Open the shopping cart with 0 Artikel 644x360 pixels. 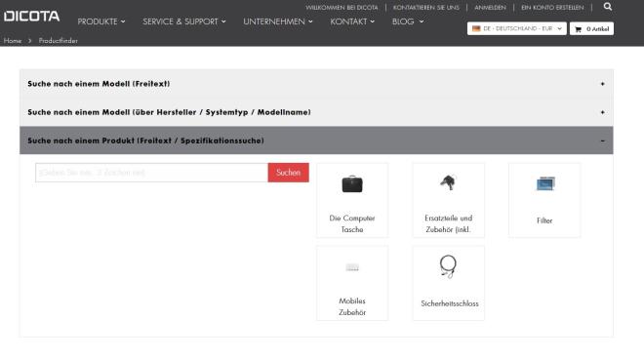tap(591, 28)
